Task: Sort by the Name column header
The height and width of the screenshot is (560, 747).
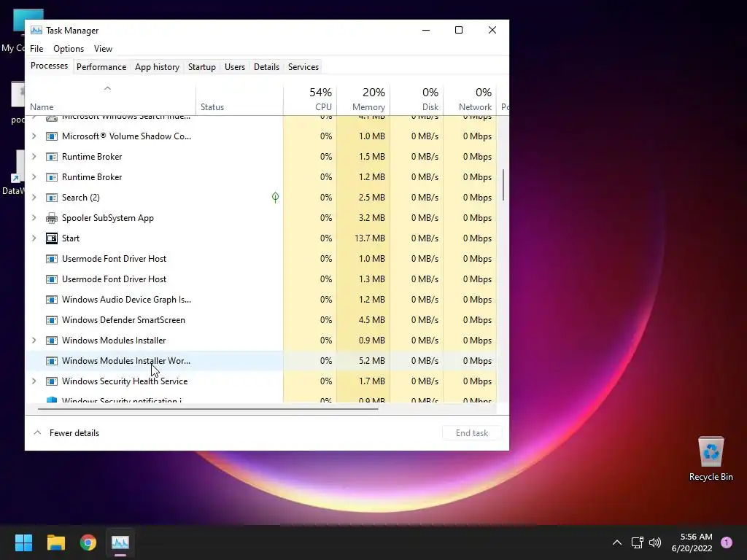Action: click(111, 99)
